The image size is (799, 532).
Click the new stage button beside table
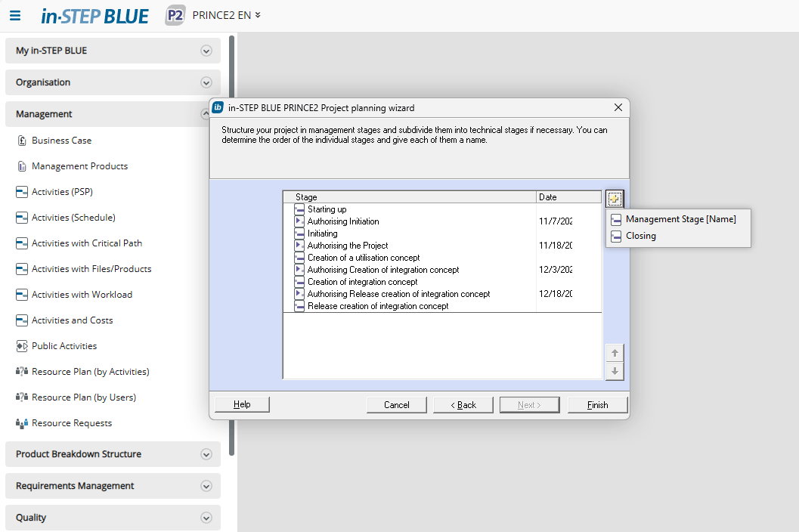(x=615, y=199)
